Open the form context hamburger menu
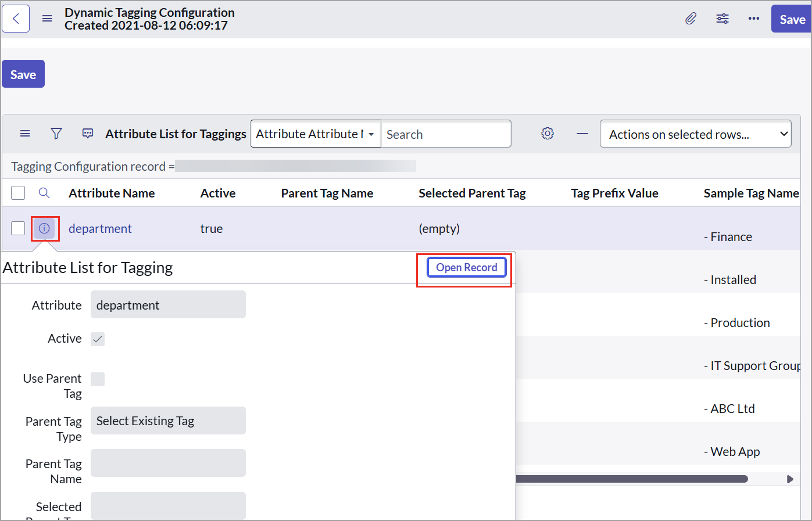 click(46, 18)
